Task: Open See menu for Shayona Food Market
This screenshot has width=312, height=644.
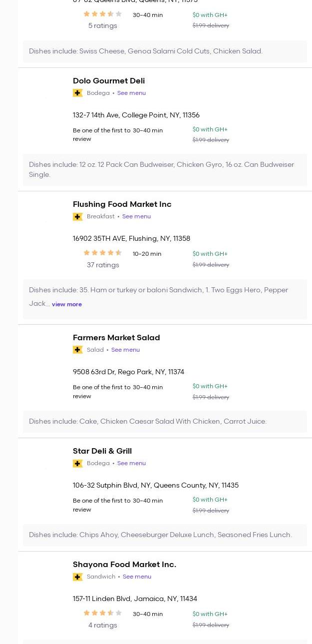Action: click(137, 577)
